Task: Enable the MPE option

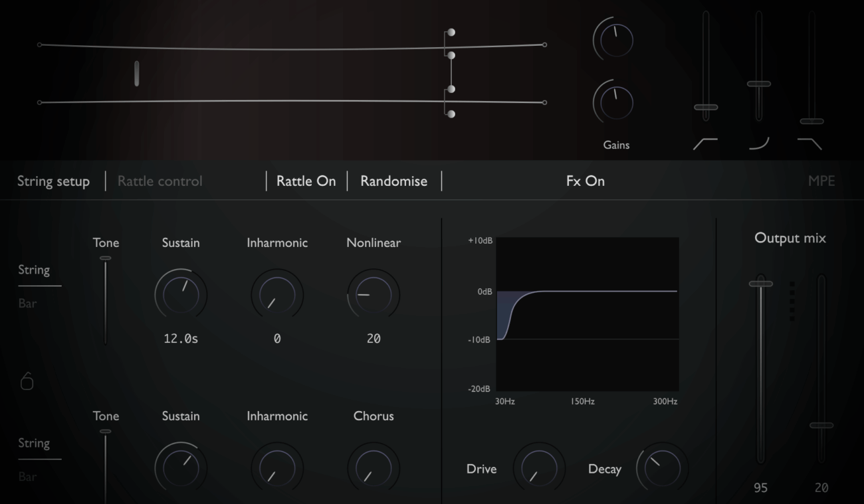Action: pos(821,181)
